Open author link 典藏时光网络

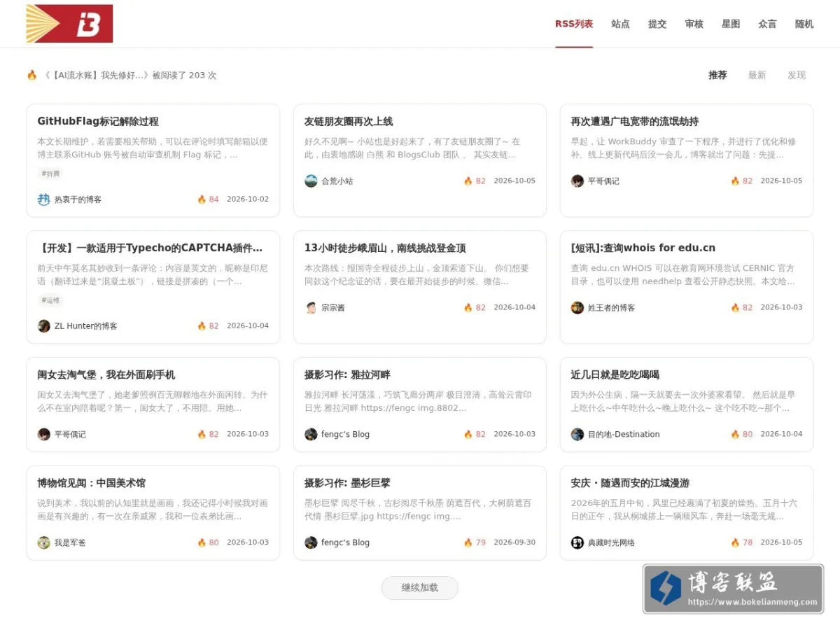[x=611, y=542]
